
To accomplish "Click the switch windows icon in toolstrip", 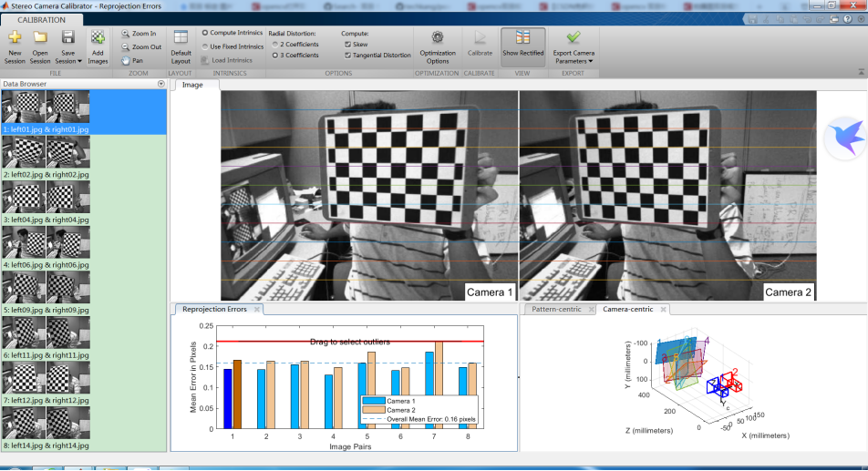I will (834, 19).
